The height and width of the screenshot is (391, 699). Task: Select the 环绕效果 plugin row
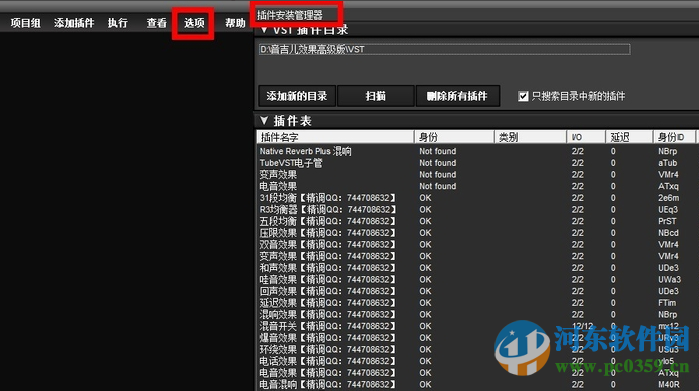477,349
